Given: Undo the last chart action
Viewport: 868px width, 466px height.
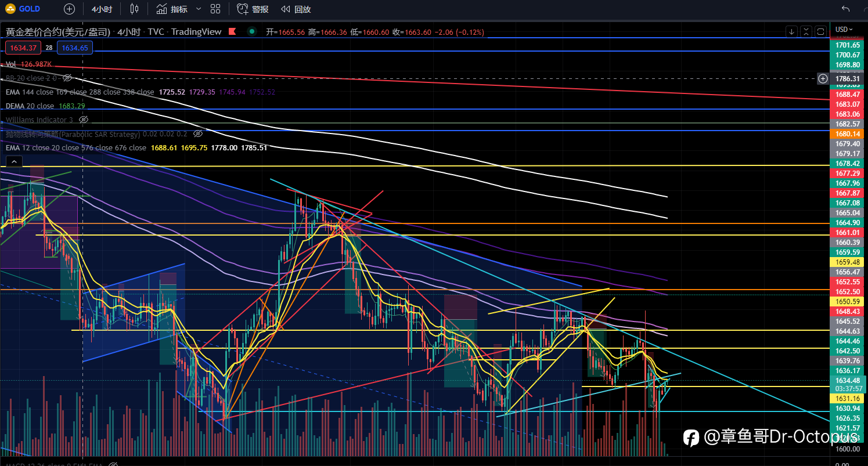Looking at the screenshot, I should 846,9.
